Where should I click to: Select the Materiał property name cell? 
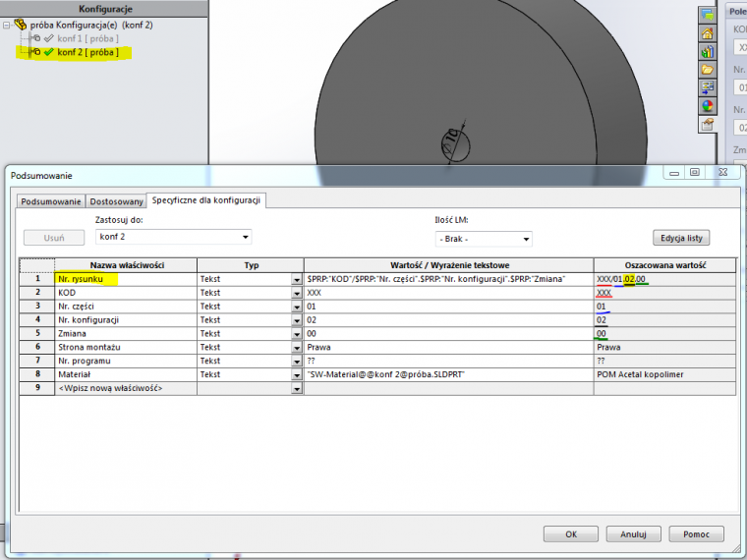click(x=126, y=374)
